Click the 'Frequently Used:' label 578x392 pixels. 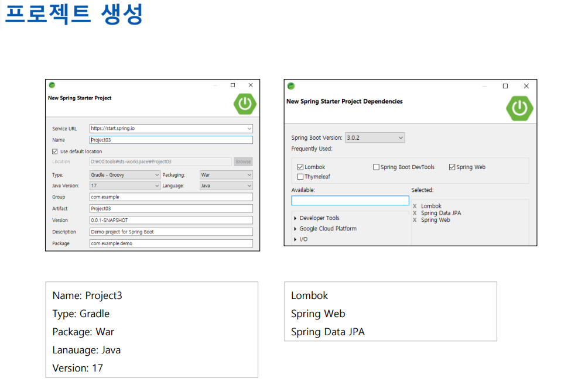pos(312,149)
